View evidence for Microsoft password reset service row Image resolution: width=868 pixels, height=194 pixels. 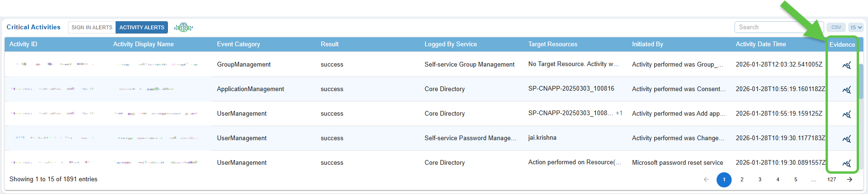[x=846, y=163]
